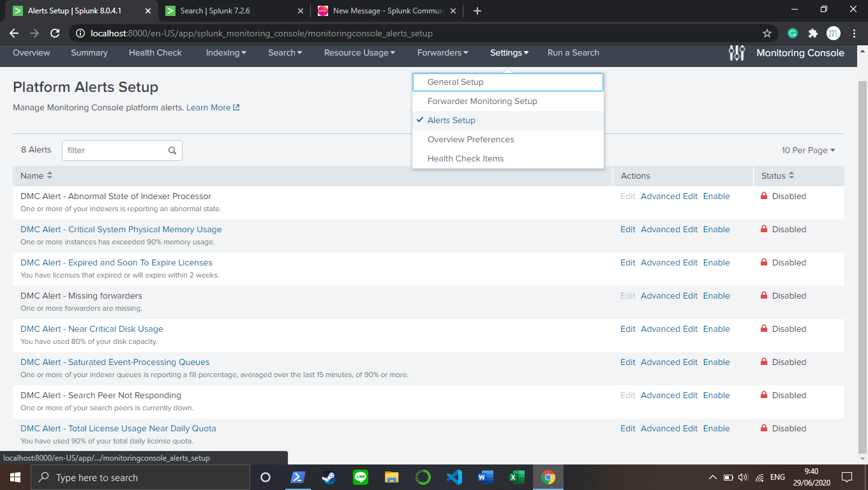Expand the Indexing dropdown menu
This screenshot has width=868, height=490.
coord(226,53)
